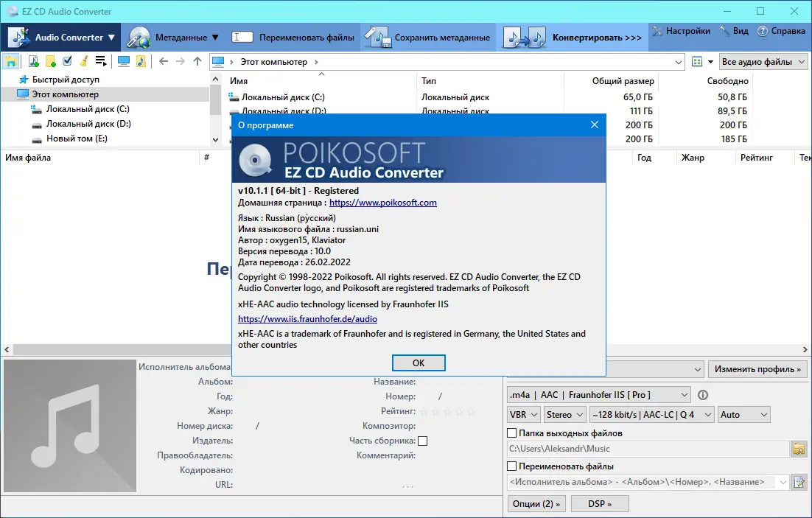Click the Рейтинг column header
The width and height of the screenshot is (812, 518).
[757, 158]
